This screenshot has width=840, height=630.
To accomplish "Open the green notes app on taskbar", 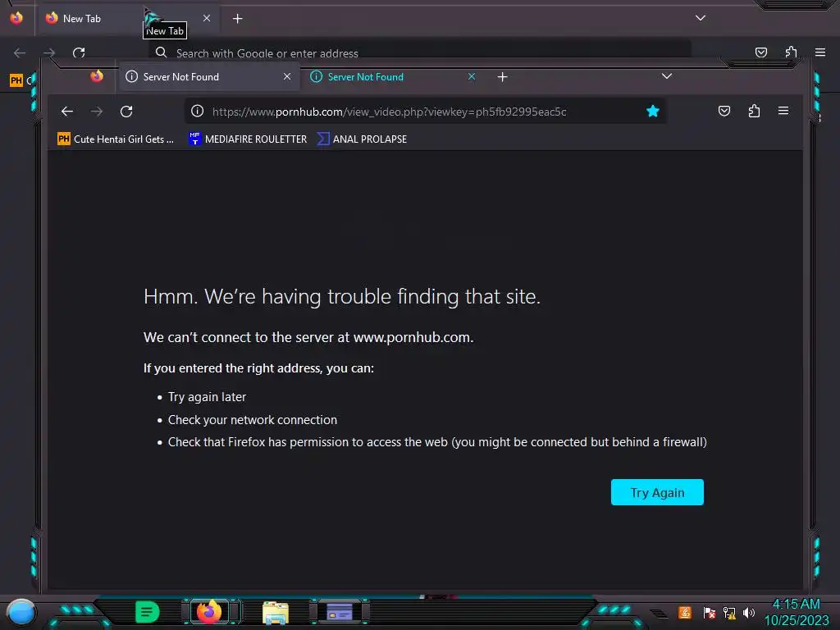I will point(147,612).
